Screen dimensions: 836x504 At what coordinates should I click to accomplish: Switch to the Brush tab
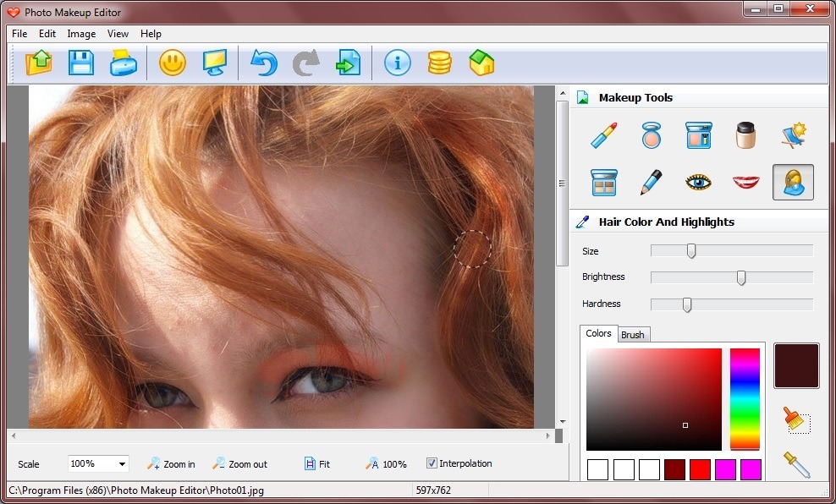coord(633,335)
